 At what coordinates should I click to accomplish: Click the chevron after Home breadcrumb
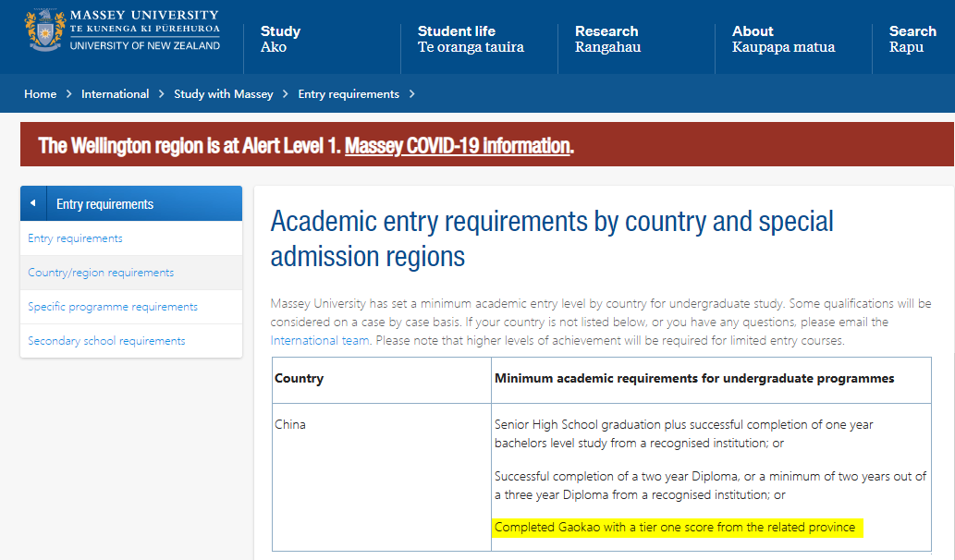[68, 93]
